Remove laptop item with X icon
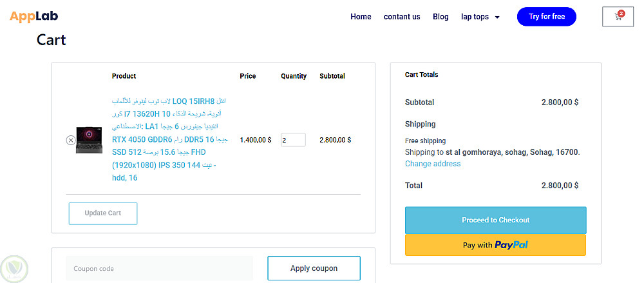The height and width of the screenshot is (283, 644). point(71,140)
